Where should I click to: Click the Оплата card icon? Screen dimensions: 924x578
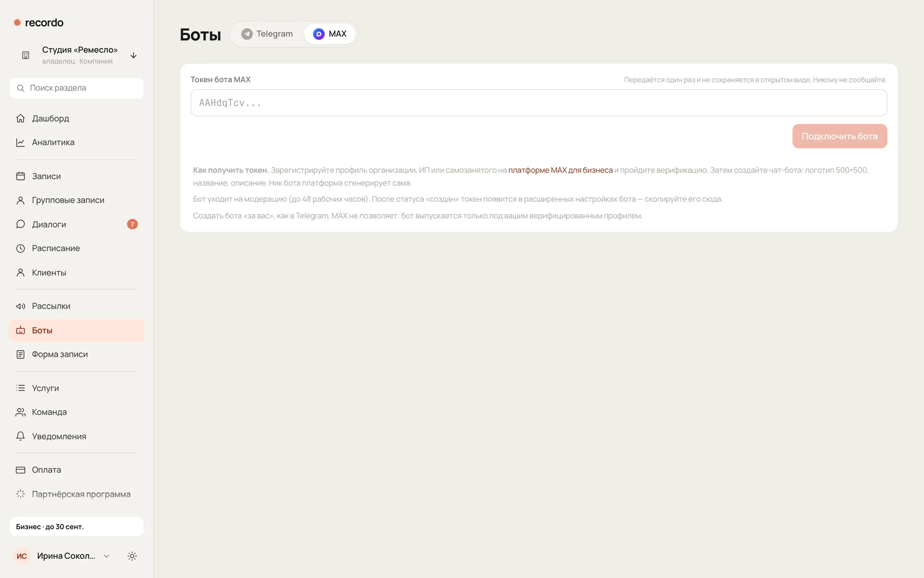pyautogui.click(x=20, y=470)
